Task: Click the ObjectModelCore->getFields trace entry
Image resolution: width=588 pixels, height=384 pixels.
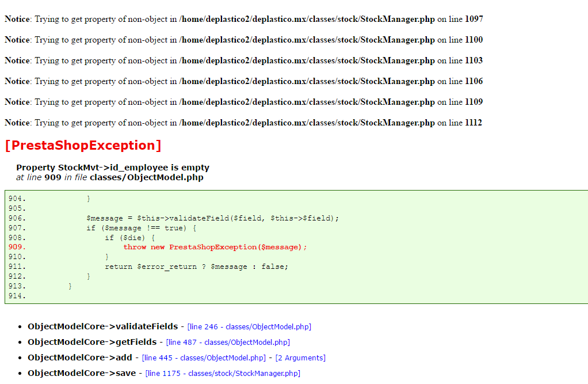Action: click(x=92, y=342)
